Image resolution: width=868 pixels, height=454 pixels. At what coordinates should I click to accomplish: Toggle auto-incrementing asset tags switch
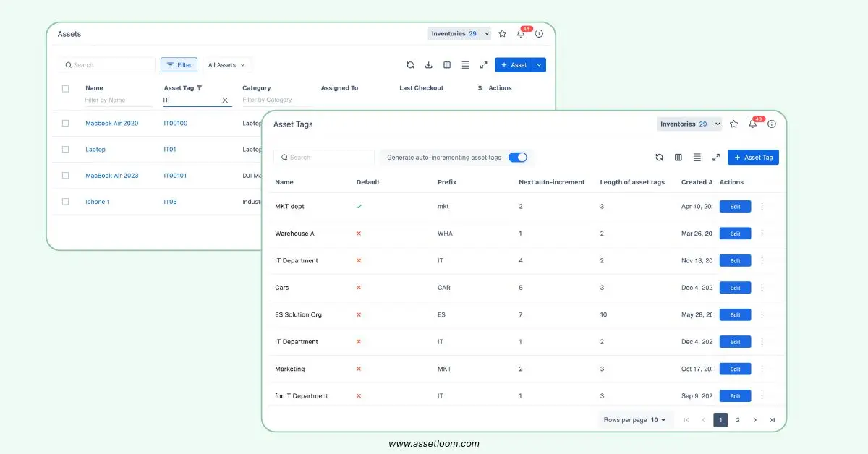(x=518, y=157)
